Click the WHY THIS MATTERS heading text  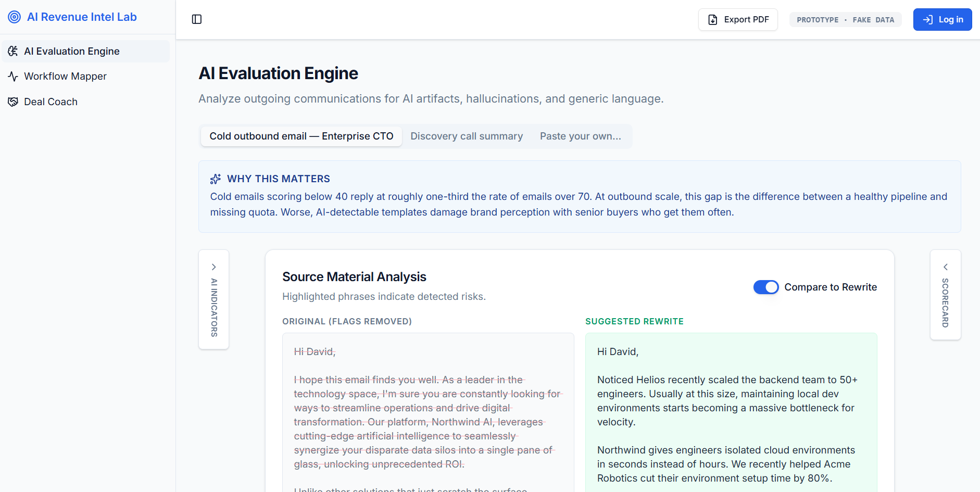[279, 179]
